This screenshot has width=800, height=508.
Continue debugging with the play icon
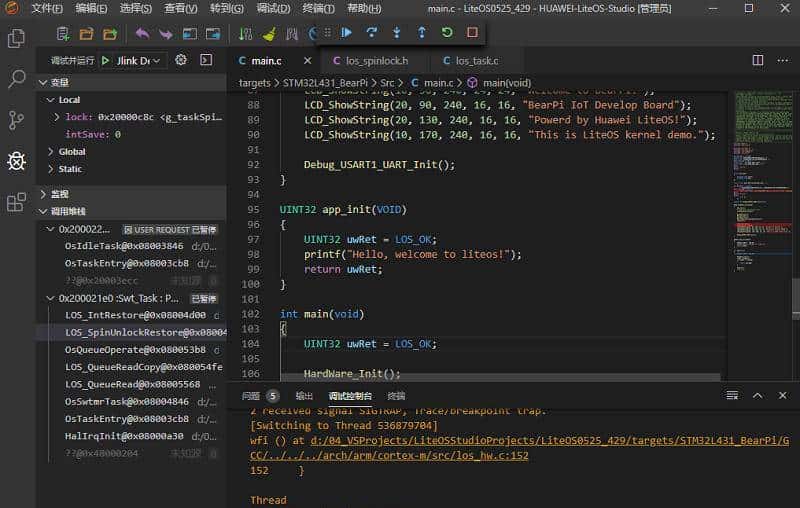[x=346, y=33]
